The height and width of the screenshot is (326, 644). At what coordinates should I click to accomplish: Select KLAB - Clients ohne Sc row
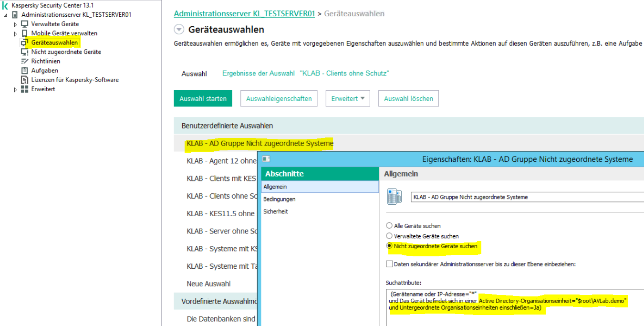point(222,196)
